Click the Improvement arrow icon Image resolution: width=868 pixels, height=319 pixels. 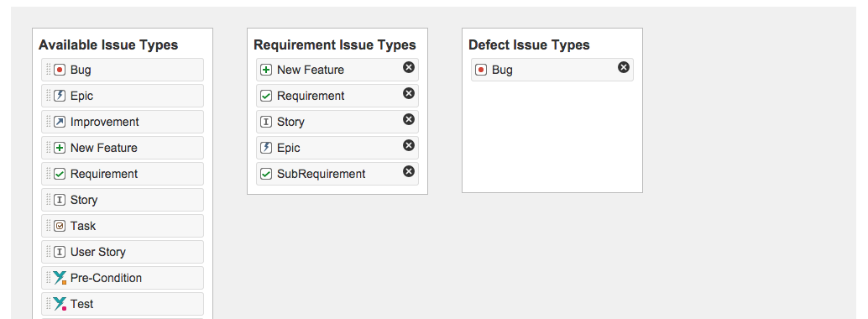(60, 122)
